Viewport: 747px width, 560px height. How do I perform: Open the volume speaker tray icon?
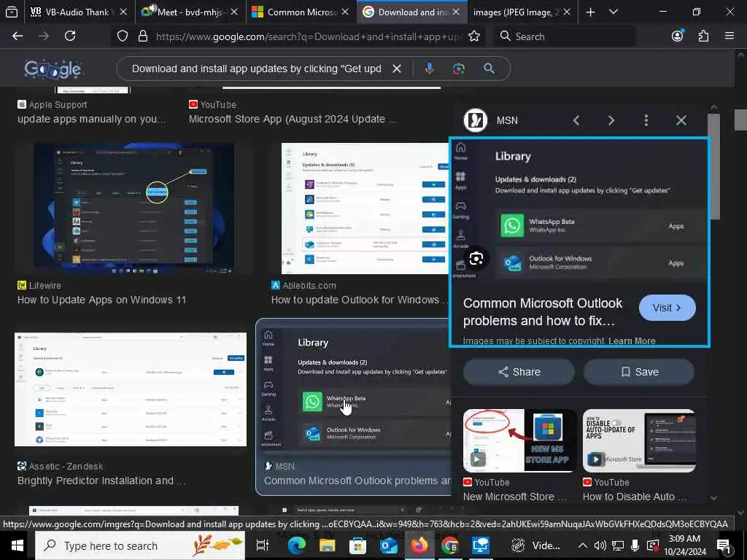click(x=600, y=545)
